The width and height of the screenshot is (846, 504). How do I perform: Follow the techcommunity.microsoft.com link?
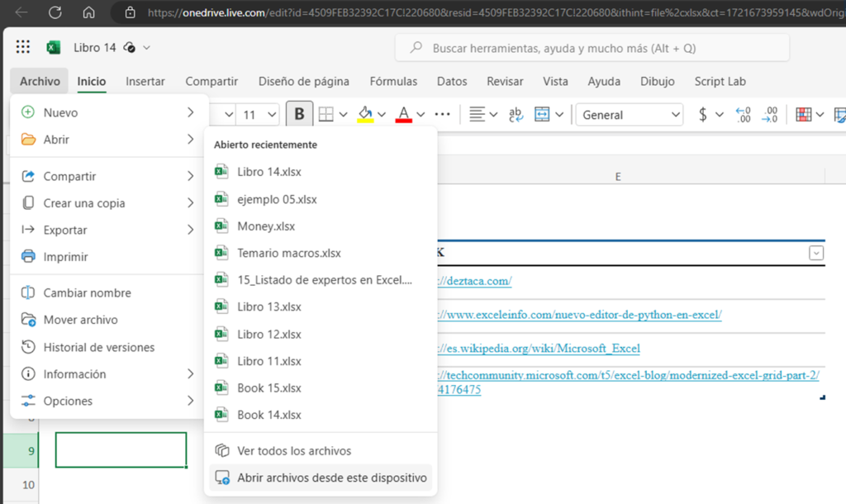[x=629, y=382]
